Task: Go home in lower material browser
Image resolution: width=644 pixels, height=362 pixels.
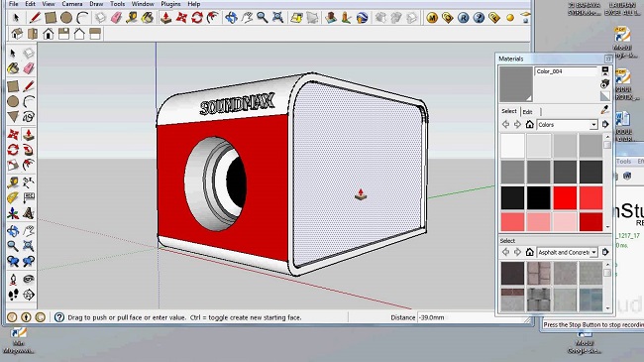Action: click(529, 252)
